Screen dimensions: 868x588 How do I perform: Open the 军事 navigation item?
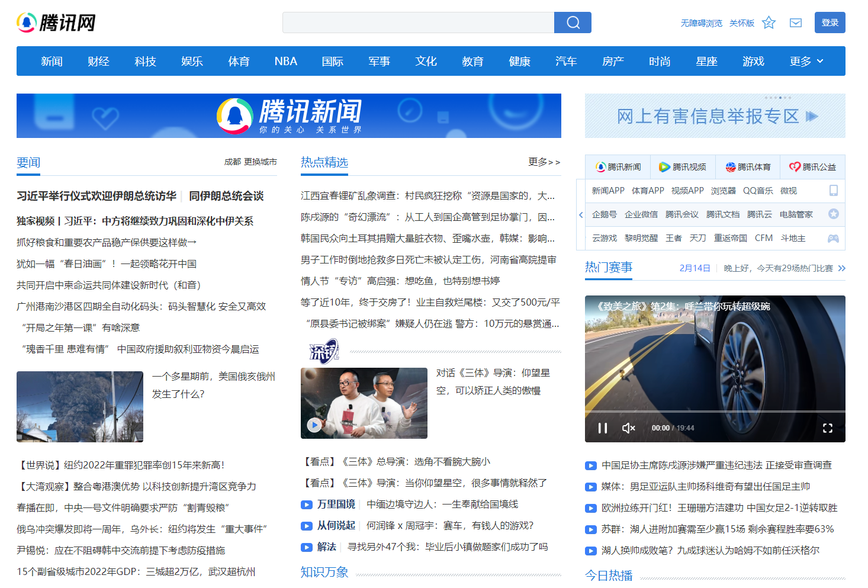coord(379,61)
